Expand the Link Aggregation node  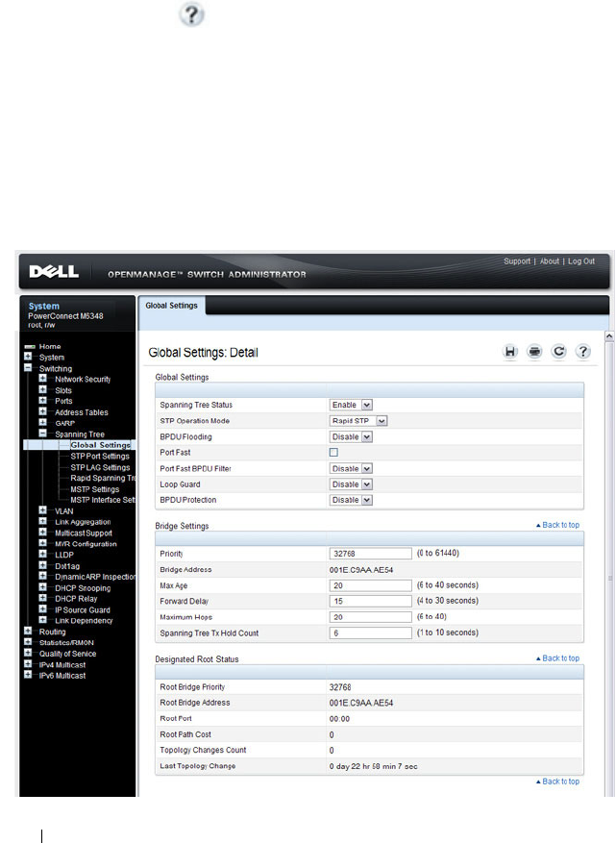(43, 522)
